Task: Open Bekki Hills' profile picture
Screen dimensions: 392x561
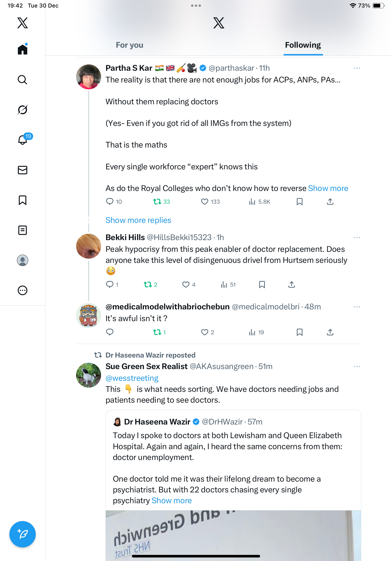Action: (88, 246)
